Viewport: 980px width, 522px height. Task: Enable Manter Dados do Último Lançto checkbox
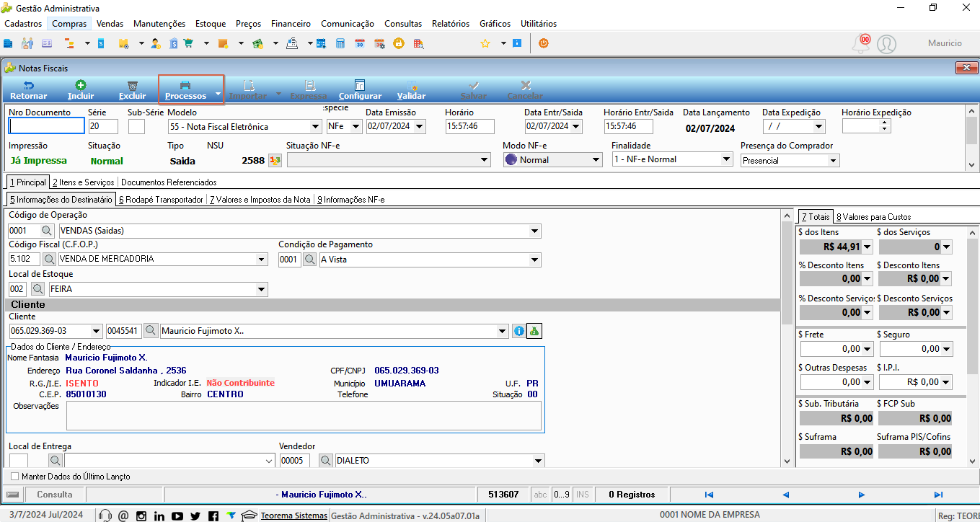point(15,477)
